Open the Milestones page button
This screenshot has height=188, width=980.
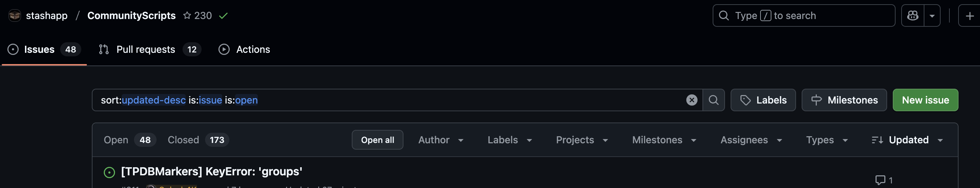844,100
